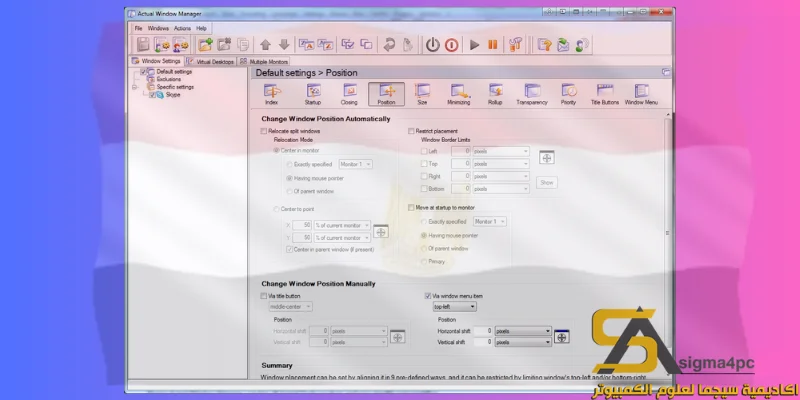
Task: Check the Left border limit checkbox
Action: pyautogui.click(x=424, y=152)
